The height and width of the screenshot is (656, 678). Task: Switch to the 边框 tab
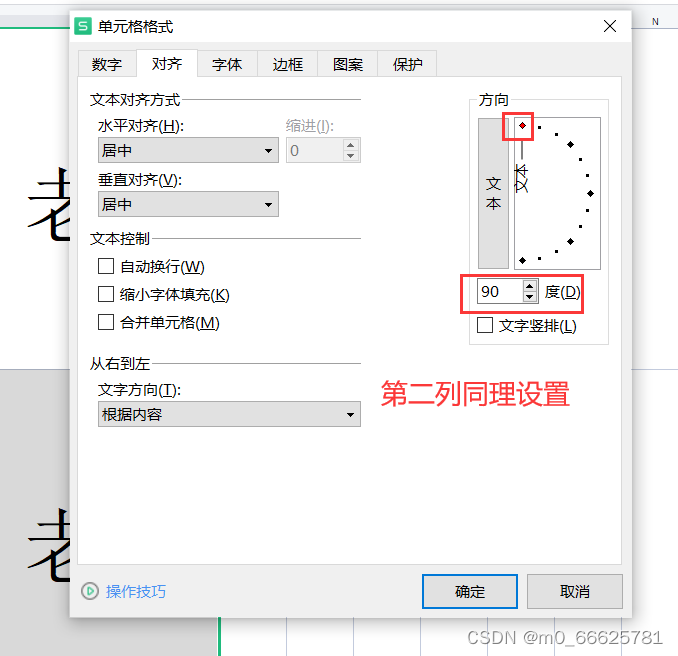288,64
